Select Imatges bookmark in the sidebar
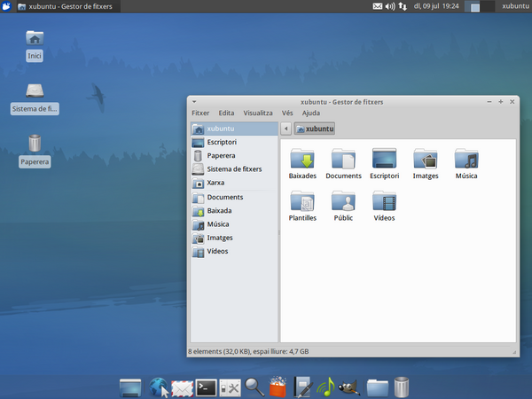Image resolution: width=532 pixels, height=399 pixels. [x=219, y=238]
